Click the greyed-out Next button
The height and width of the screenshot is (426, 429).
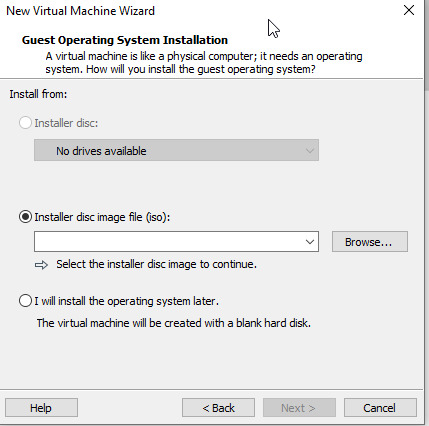(x=299, y=408)
